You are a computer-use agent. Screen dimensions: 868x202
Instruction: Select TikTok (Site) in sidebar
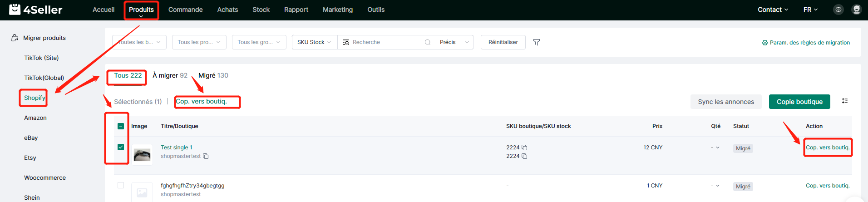coord(41,58)
